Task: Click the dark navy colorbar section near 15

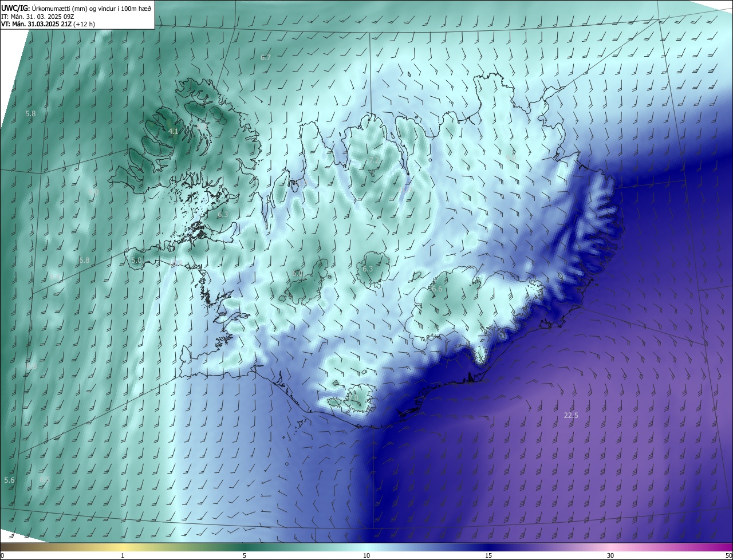Action: 488,547
